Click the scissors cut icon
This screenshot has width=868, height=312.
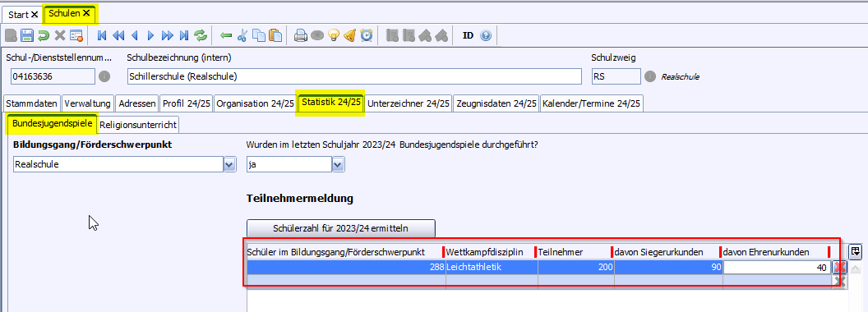(242, 36)
